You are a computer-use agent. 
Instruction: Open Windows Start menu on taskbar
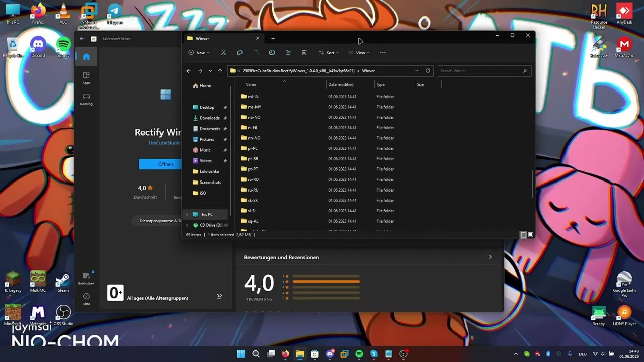[x=241, y=354]
